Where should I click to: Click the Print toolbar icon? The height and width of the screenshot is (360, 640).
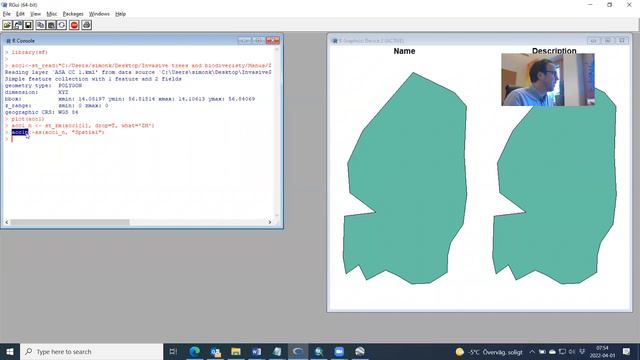[86, 25]
